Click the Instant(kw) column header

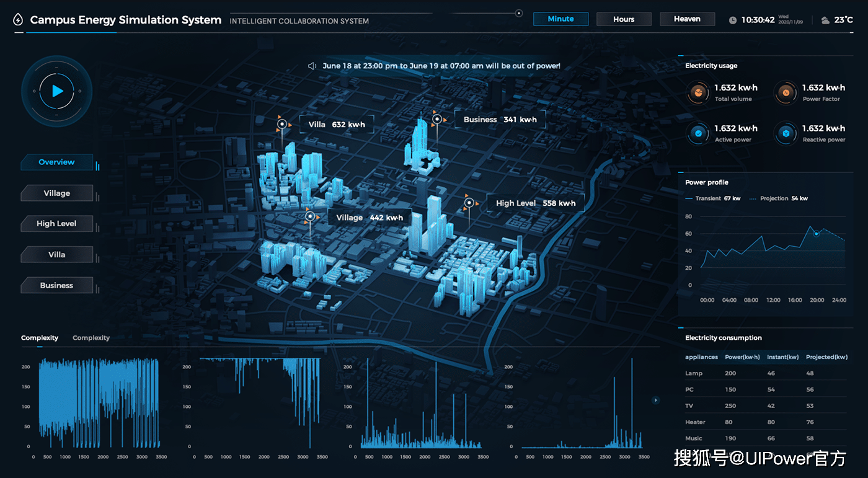[x=782, y=357]
